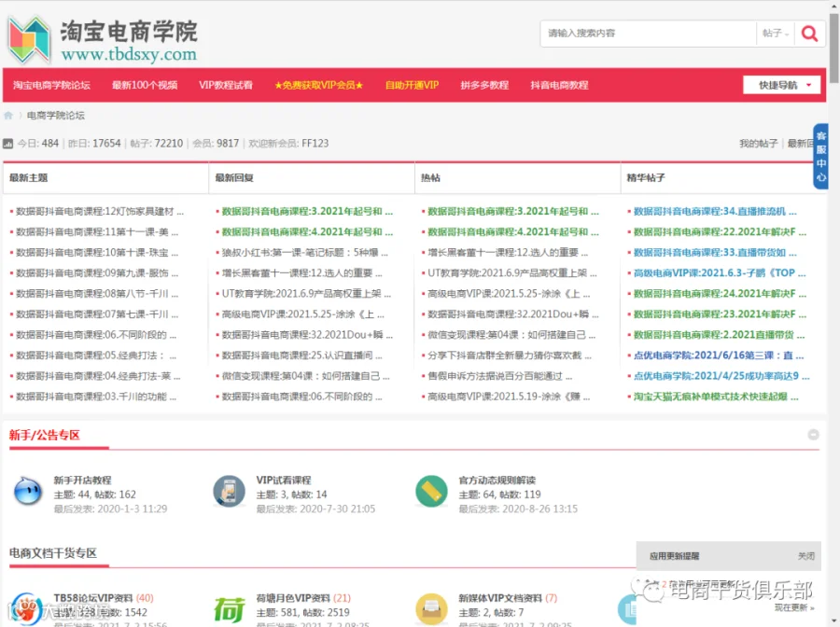Click the 淘宝电商学院 site logo

pos(103,40)
